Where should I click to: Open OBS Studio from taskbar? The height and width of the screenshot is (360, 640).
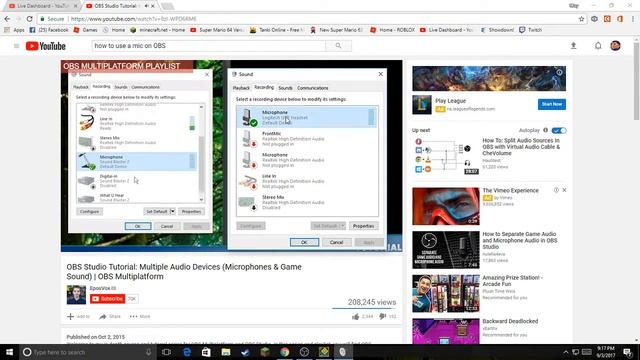tap(304, 352)
